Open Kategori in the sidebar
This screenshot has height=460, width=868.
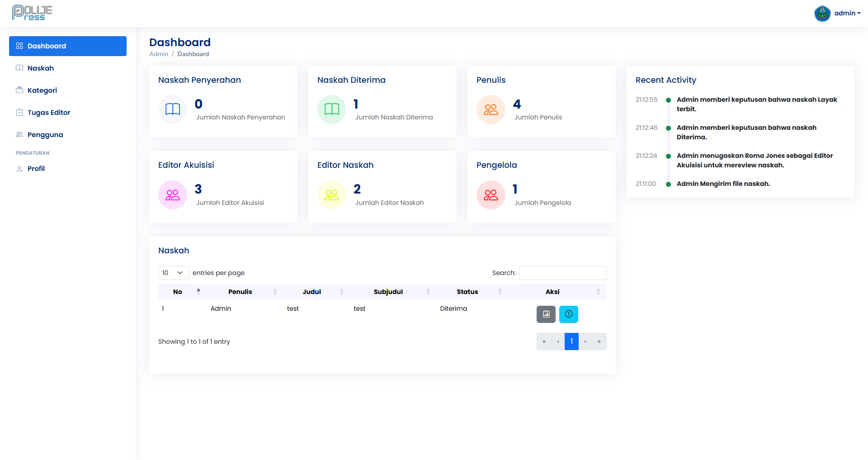coord(68,90)
